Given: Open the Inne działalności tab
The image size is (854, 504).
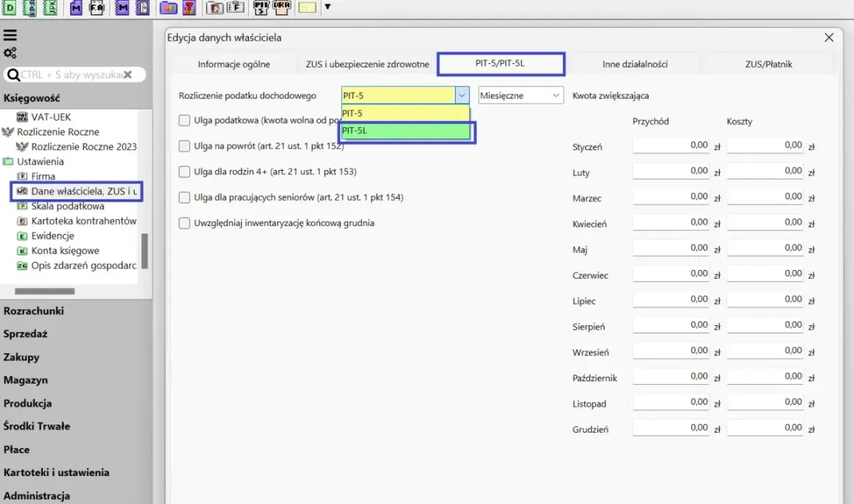Looking at the screenshot, I should click(x=635, y=64).
